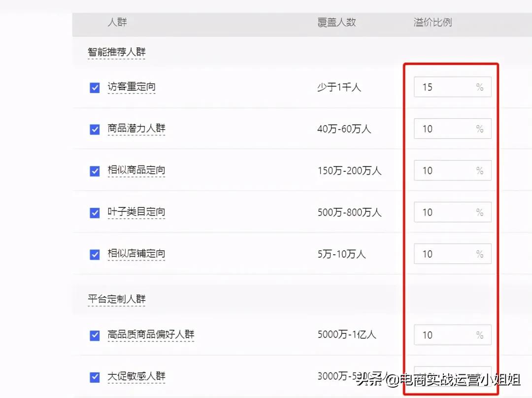532x398 pixels.
Task: Click the 平台定制人群 section label
Action: pyautogui.click(x=116, y=299)
